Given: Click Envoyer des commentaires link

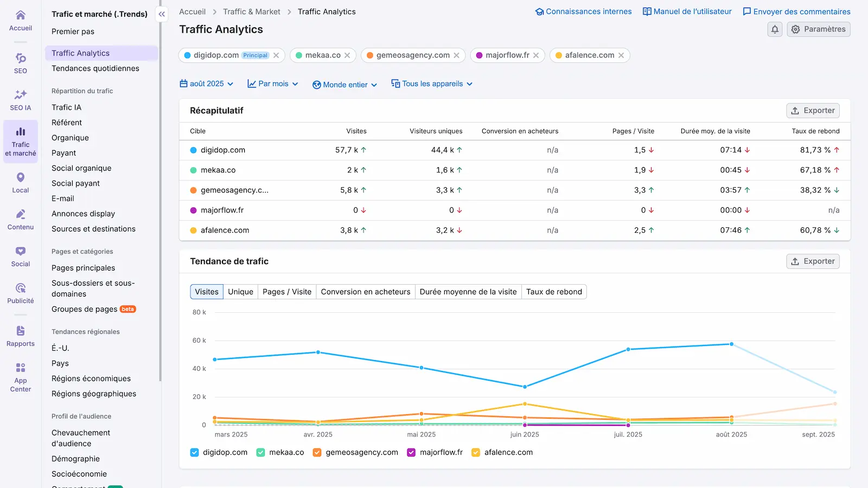Looking at the screenshot, I should [x=796, y=11].
